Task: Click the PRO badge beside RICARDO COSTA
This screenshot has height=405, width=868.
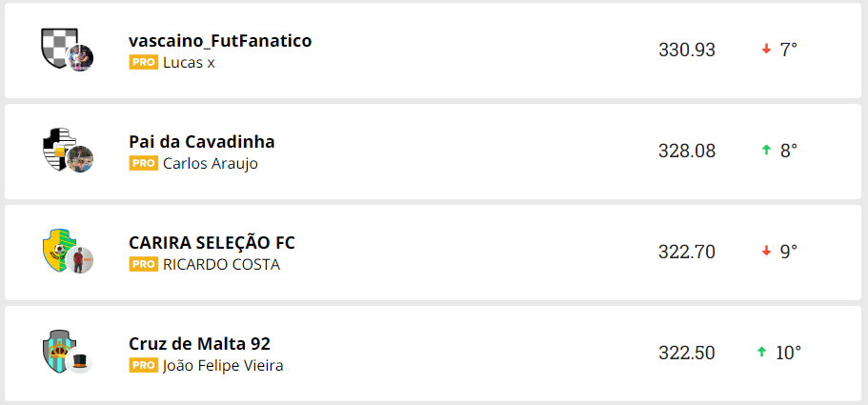Action: (x=143, y=264)
